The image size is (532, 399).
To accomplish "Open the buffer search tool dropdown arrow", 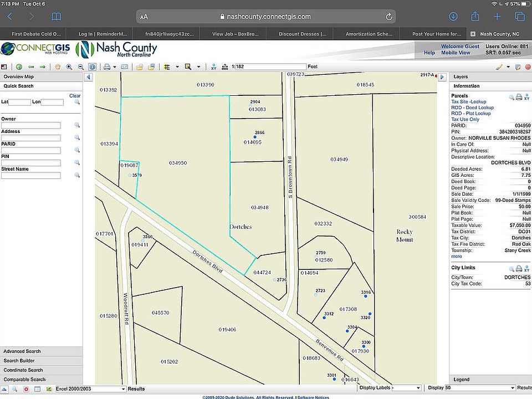I will coord(199,67).
